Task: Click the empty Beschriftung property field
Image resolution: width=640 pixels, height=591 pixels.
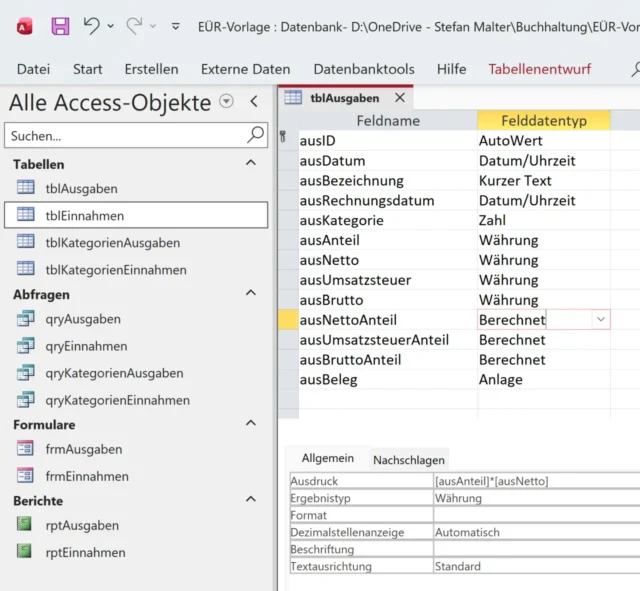Action: 536,549
